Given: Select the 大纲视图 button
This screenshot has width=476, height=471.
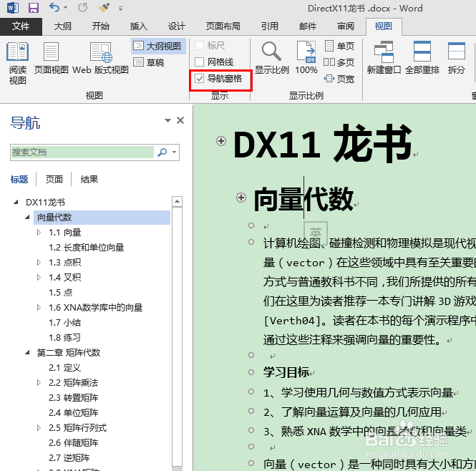Looking at the screenshot, I should coord(158,46).
